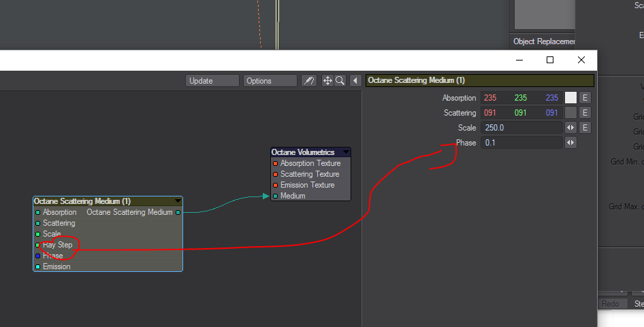Open the Absorption white color swatch
This screenshot has width=644, height=327.
[x=570, y=98]
